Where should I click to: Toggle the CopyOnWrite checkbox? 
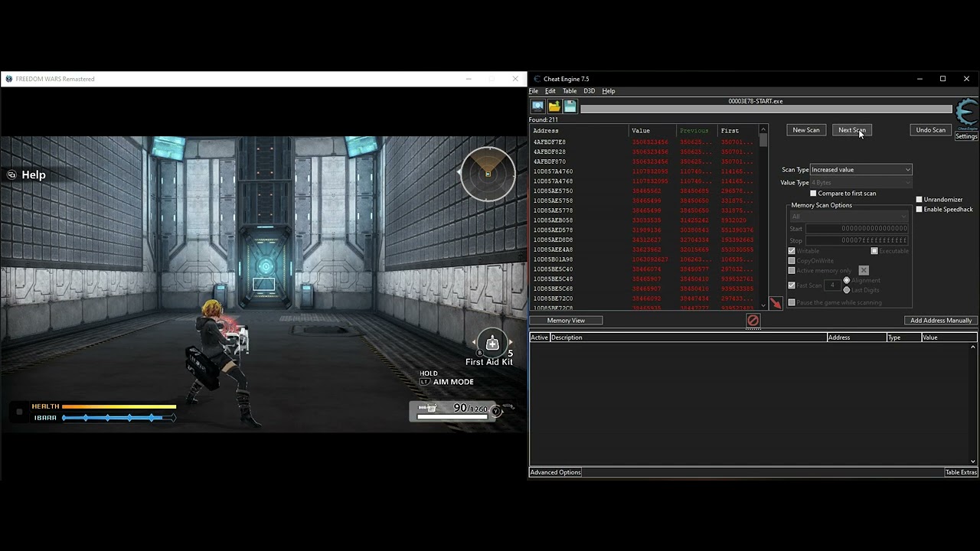click(792, 261)
